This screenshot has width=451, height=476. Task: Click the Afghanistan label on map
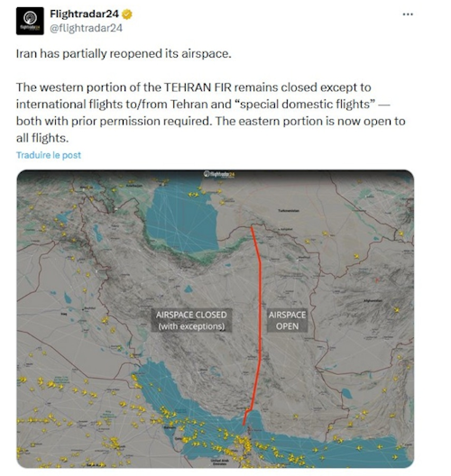(373, 300)
